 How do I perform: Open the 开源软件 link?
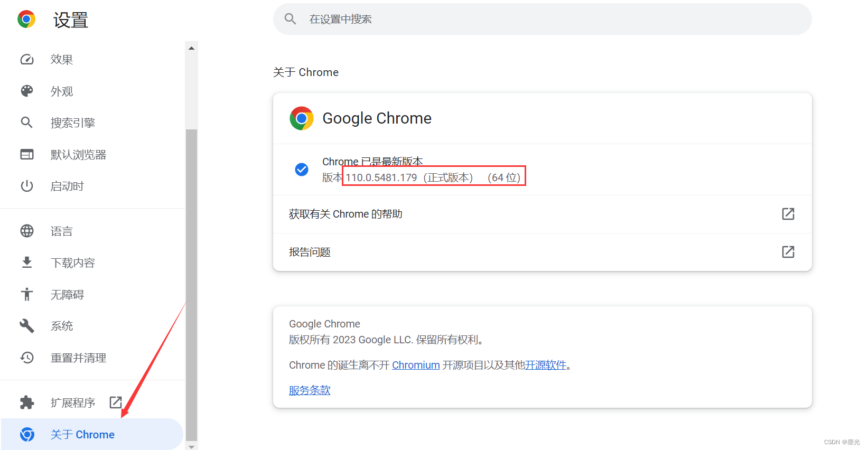pos(545,365)
